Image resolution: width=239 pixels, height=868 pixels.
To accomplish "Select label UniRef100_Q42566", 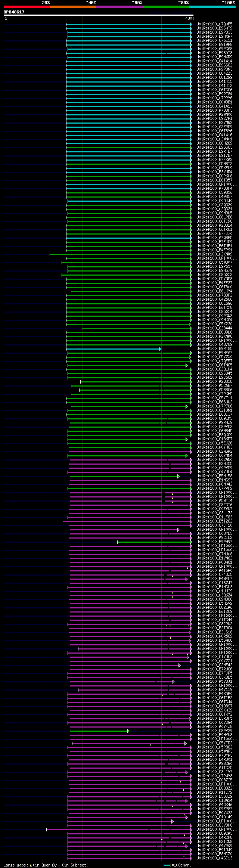I will [214, 300].
